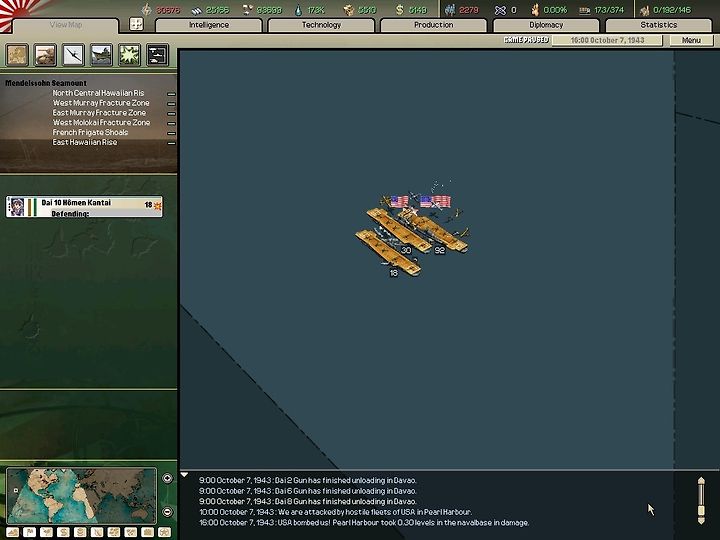Go to East Murray Fracture Zone

[x=99, y=112]
